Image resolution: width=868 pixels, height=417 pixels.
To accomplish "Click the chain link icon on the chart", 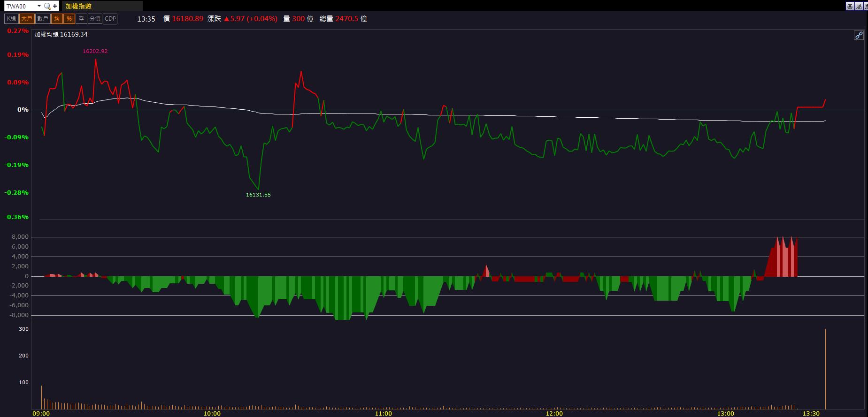I will tap(859, 35).
